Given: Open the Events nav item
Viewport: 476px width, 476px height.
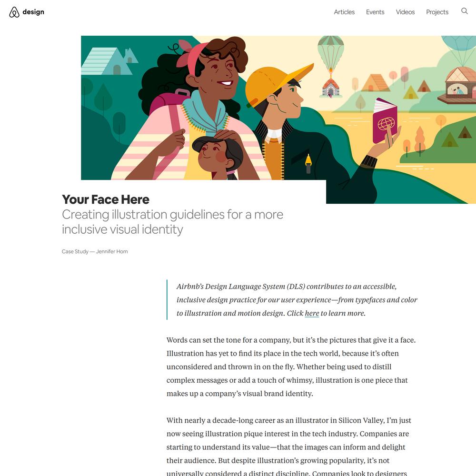Looking at the screenshot, I should [375, 12].
